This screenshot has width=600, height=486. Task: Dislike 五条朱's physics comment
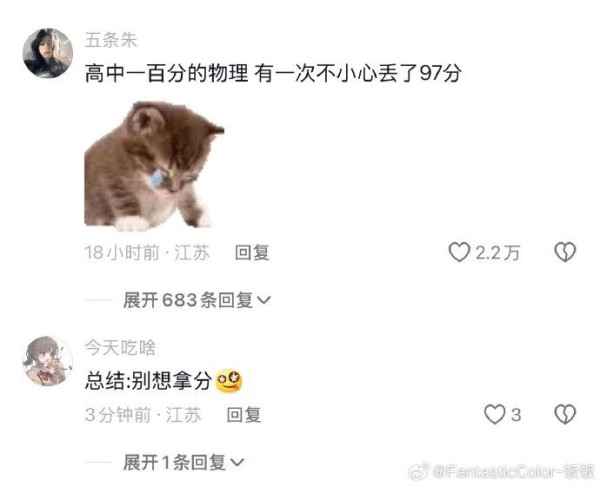[565, 252]
